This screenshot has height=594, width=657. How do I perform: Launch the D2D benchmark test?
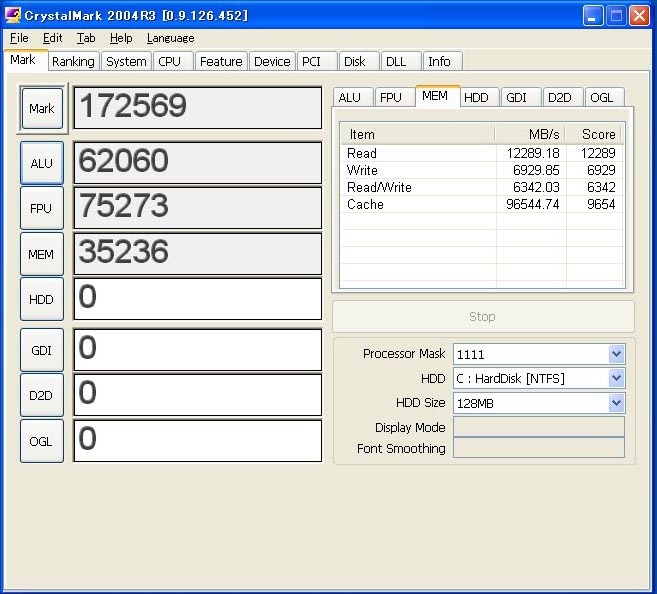(x=42, y=395)
